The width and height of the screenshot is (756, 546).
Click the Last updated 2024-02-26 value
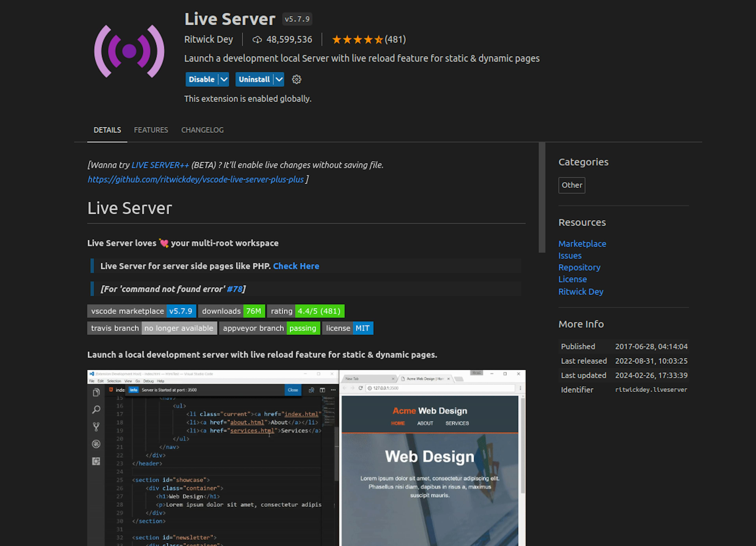651,375
